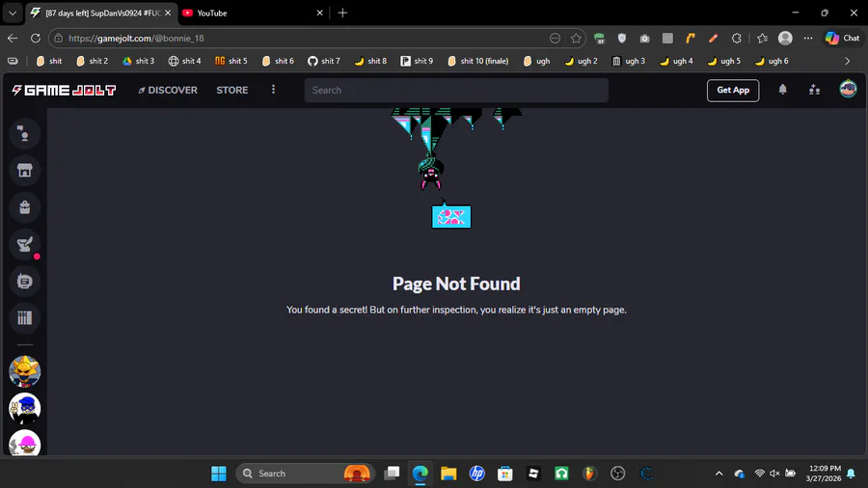Open the user avatar menu in header
Image resolution: width=868 pixels, height=488 pixels.
coord(848,89)
